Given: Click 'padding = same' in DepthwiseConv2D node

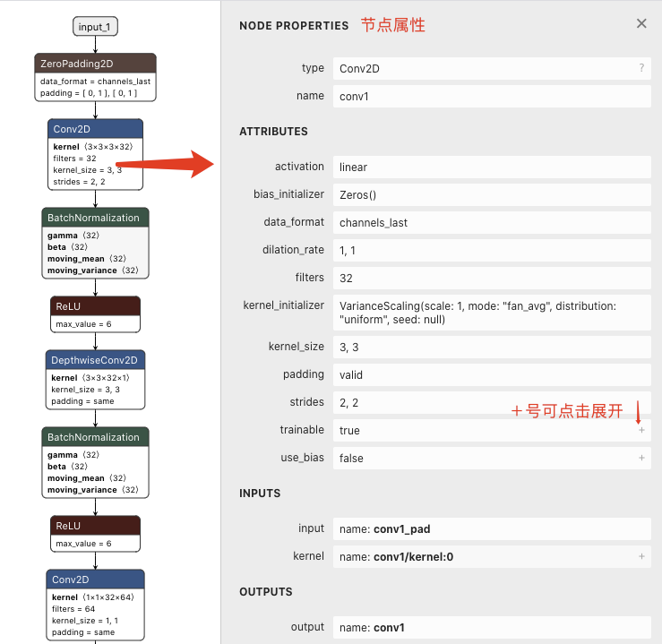Looking at the screenshot, I should click(82, 401).
